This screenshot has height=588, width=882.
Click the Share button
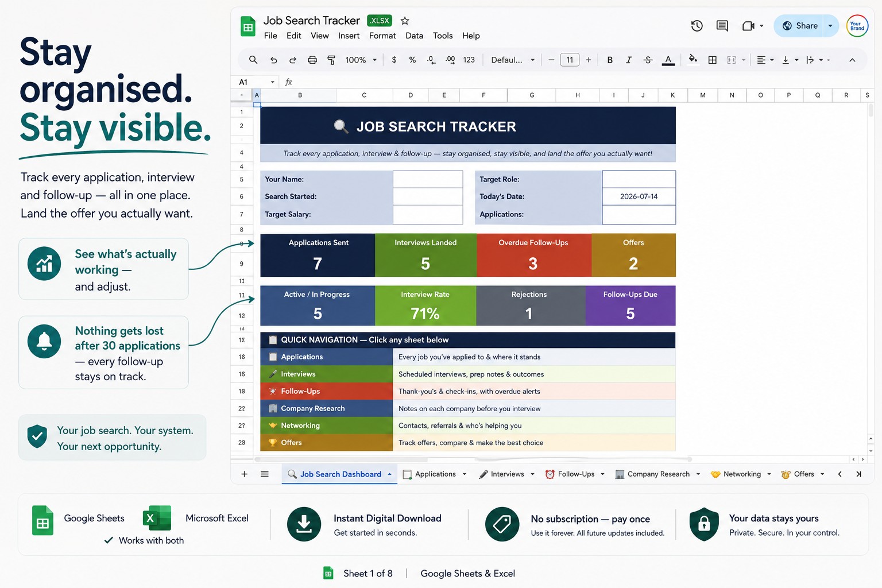click(799, 26)
